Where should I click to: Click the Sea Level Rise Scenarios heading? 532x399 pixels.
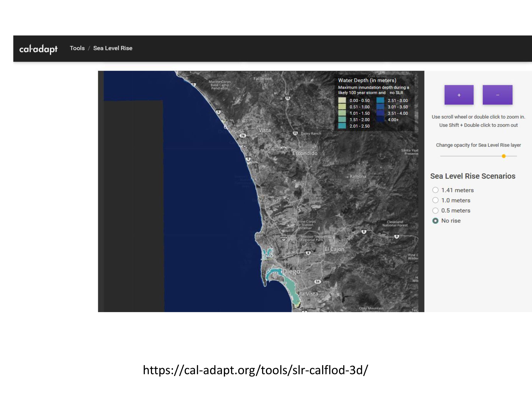pyautogui.click(x=473, y=176)
